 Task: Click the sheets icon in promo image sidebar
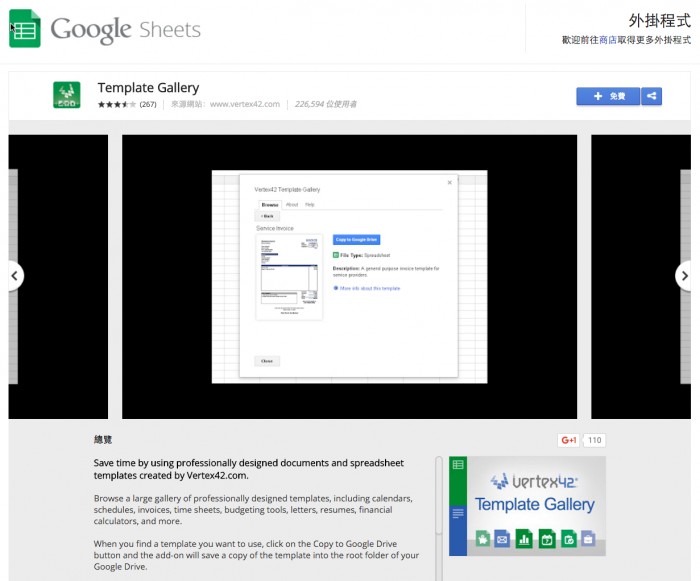point(458,465)
